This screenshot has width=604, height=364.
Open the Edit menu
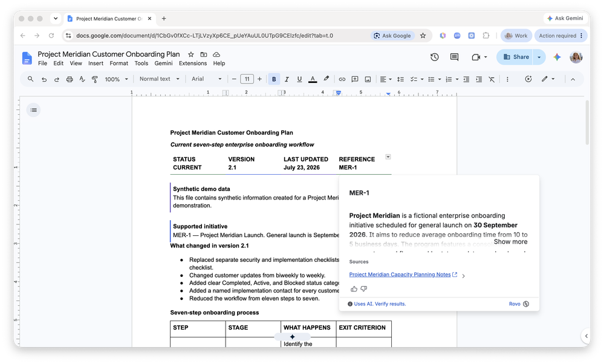point(58,63)
